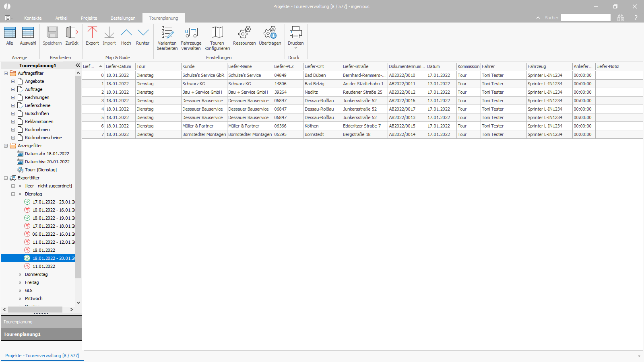Viewport: 644px width, 362px height.
Task: Move entry up with Hoch
Action: coord(126,36)
